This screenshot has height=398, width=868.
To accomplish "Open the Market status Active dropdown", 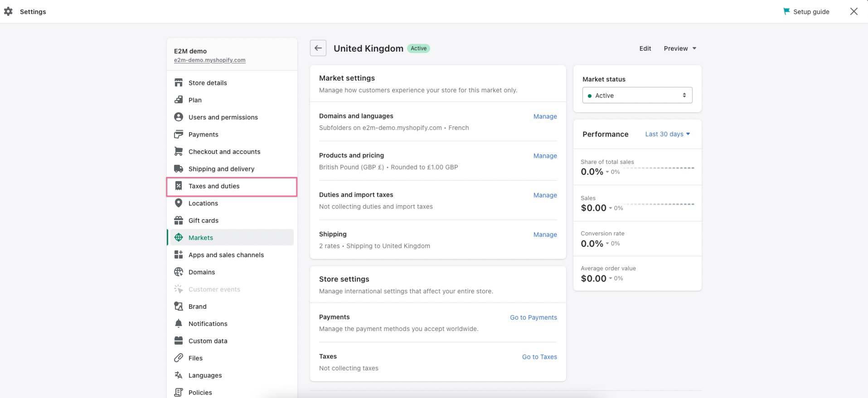I will pos(637,96).
